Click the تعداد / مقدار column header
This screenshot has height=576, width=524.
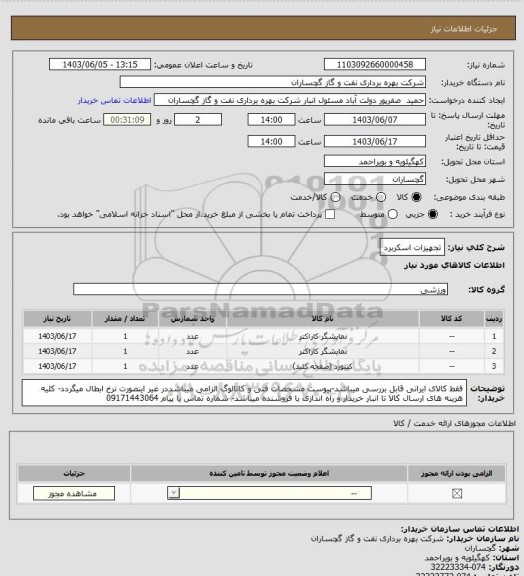(x=125, y=319)
